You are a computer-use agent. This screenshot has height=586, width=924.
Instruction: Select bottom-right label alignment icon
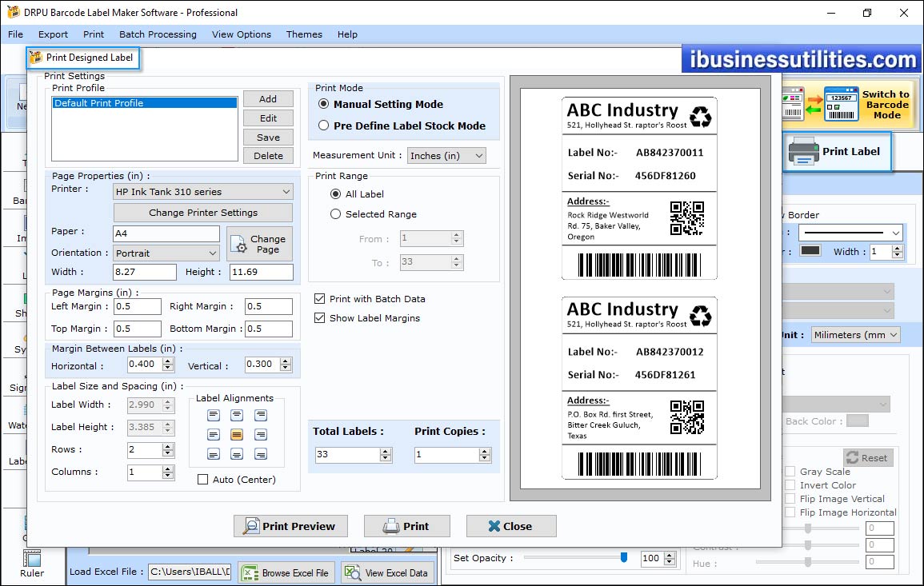pyautogui.click(x=261, y=454)
